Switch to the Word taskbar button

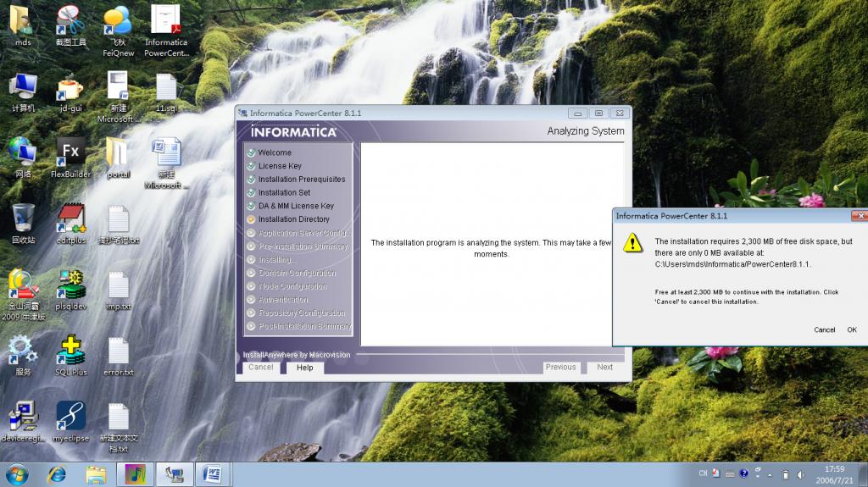212,474
